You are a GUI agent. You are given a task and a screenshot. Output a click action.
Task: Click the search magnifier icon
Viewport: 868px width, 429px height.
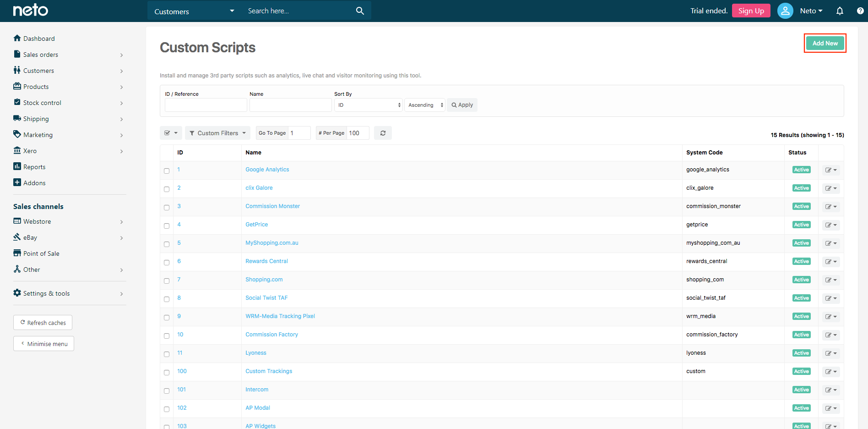(x=360, y=11)
